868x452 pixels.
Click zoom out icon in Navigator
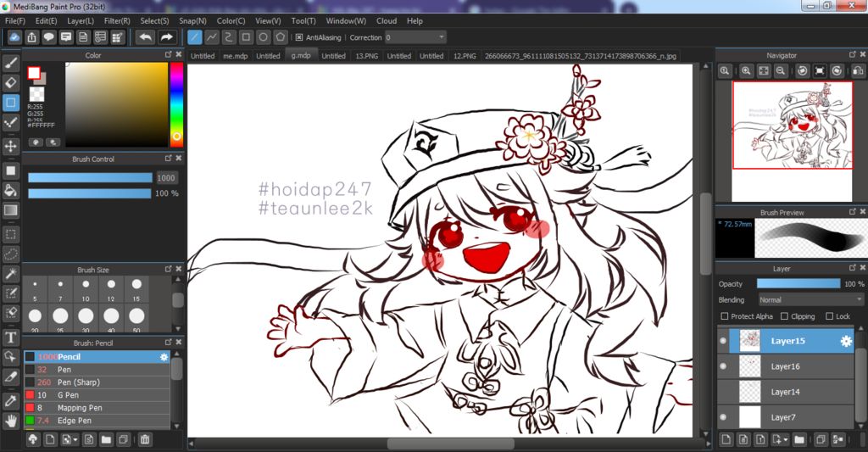781,71
